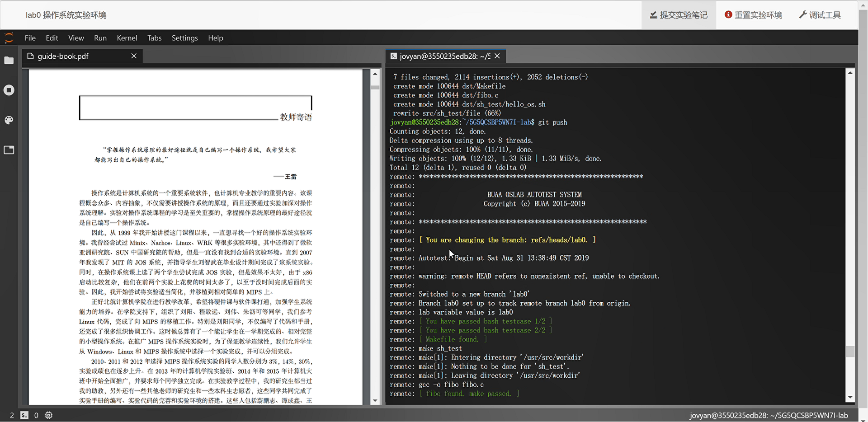The height and width of the screenshot is (422, 868).
Task: Click the 教师寄语 heading in PDF
Action: pos(296,117)
